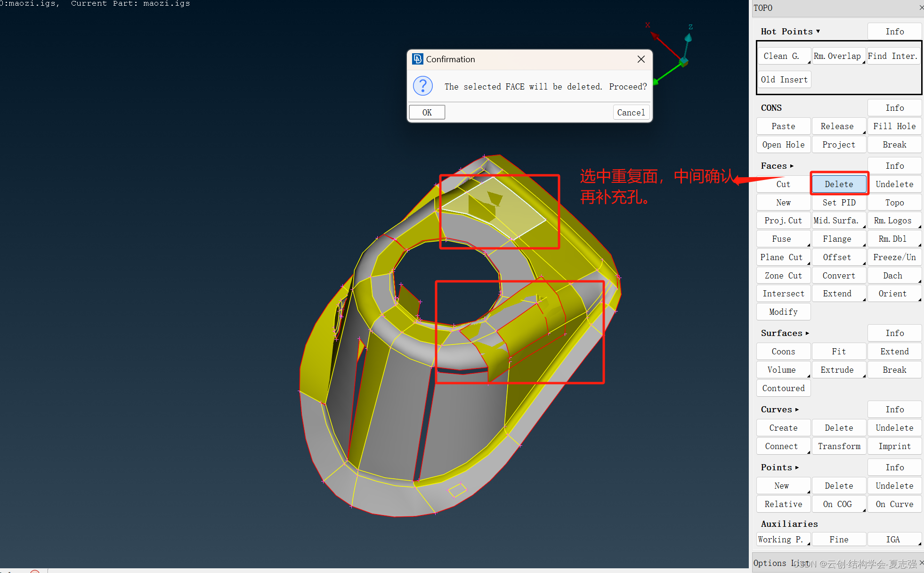The height and width of the screenshot is (573, 924).
Task: Select the Faces Delete tool
Action: click(839, 184)
